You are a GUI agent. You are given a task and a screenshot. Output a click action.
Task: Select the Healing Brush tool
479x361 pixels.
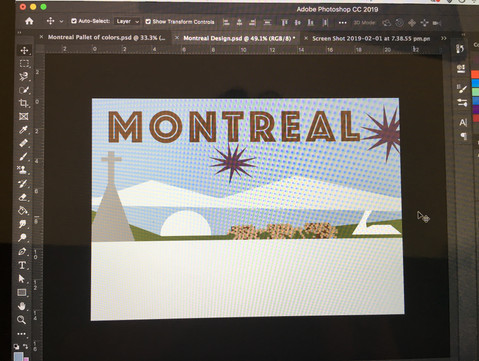(23, 143)
